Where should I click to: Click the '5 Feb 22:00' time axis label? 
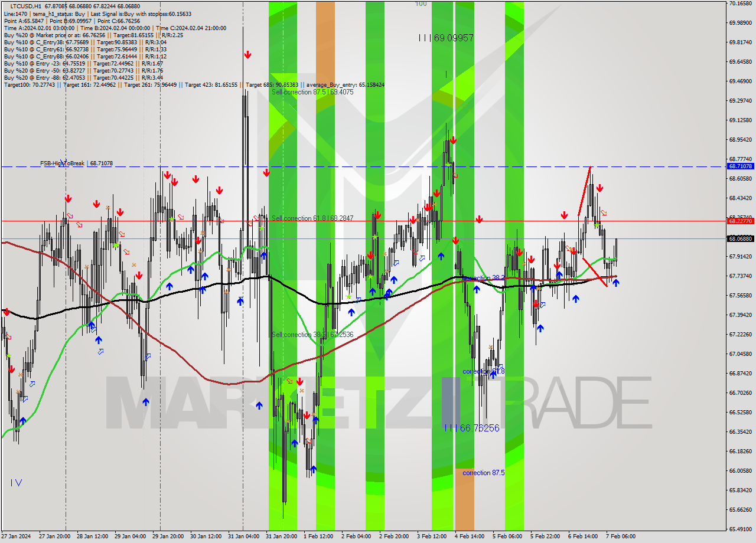coord(545,537)
